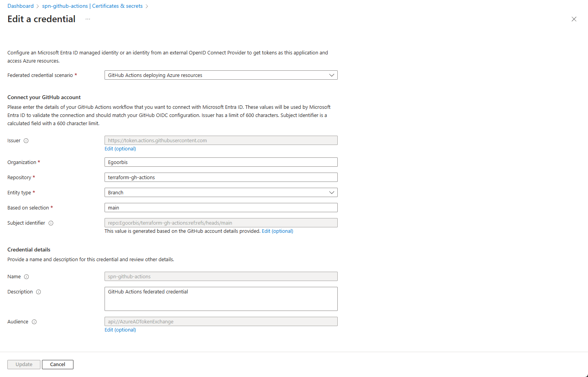The image size is (588, 377).
Task: Go to Dashboard breadcrumb
Action: pos(21,6)
